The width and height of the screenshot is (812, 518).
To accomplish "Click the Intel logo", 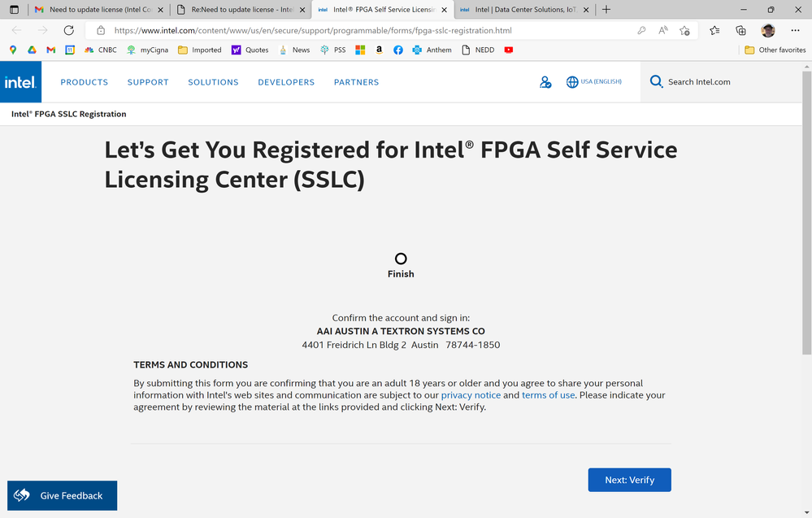I will tap(19, 82).
